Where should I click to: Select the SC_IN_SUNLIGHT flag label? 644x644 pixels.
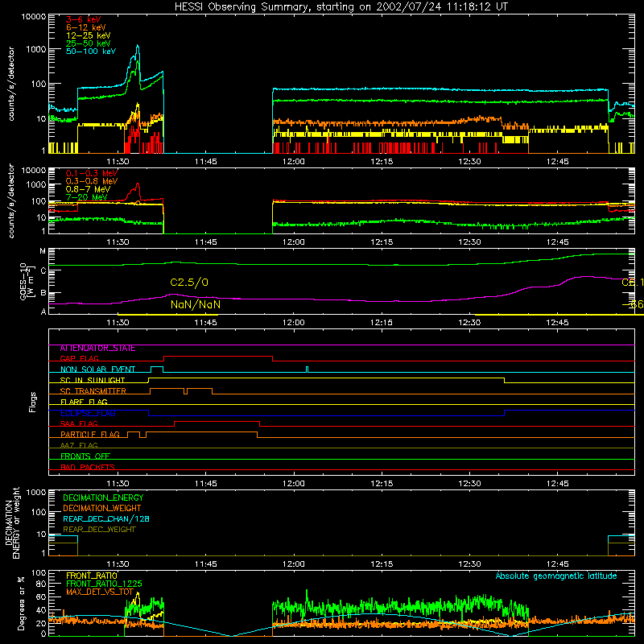pos(93,380)
